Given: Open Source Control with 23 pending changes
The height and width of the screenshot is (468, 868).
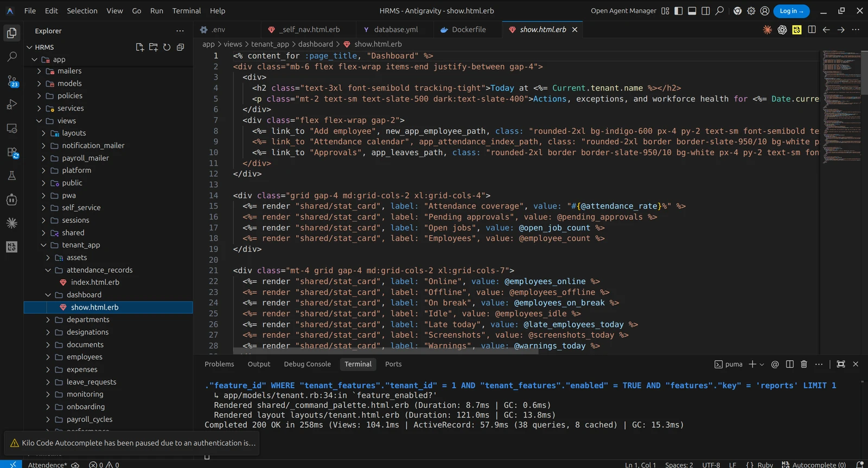Looking at the screenshot, I should point(12,81).
